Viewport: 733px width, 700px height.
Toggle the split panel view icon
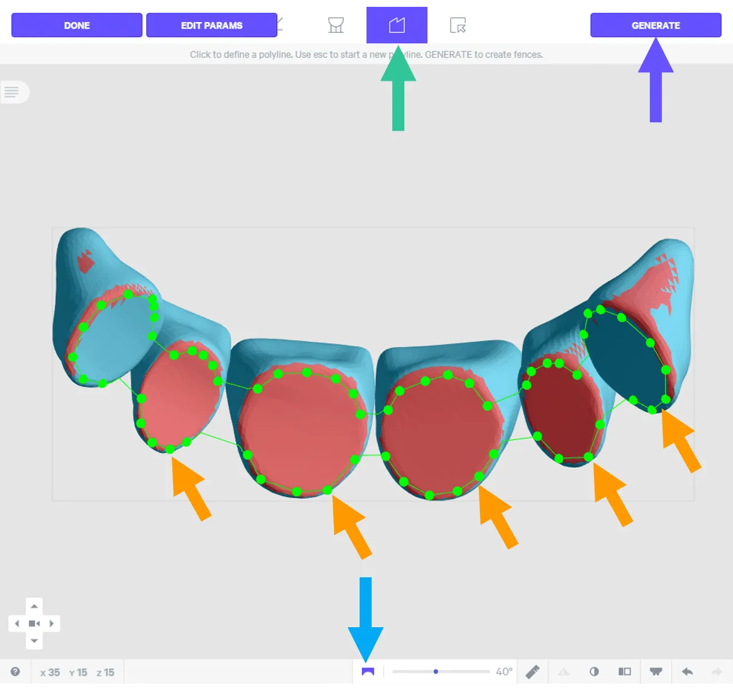coord(625,671)
